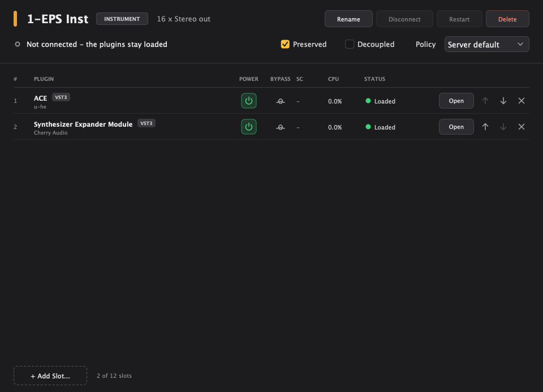This screenshot has height=392, width=543.
Task: Click the VST3 badge next to ACE
Action: (61, 97)
